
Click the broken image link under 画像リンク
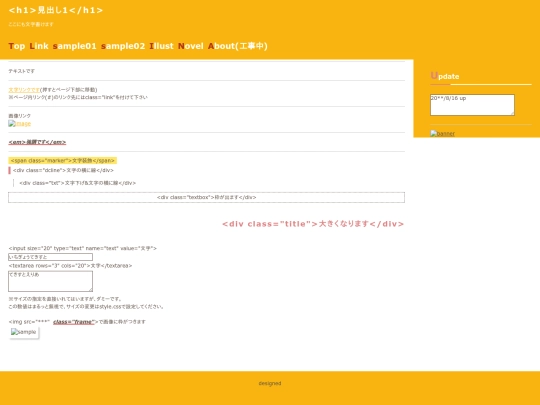click(20, 124)
